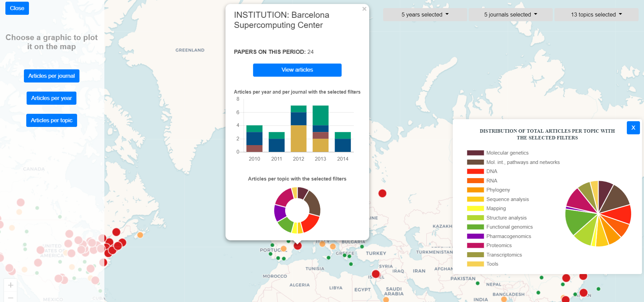This screenshot has width=644, height=302.
Task: Select the 2010 bar in stacked chart
Action: click(x=255, y=138)
